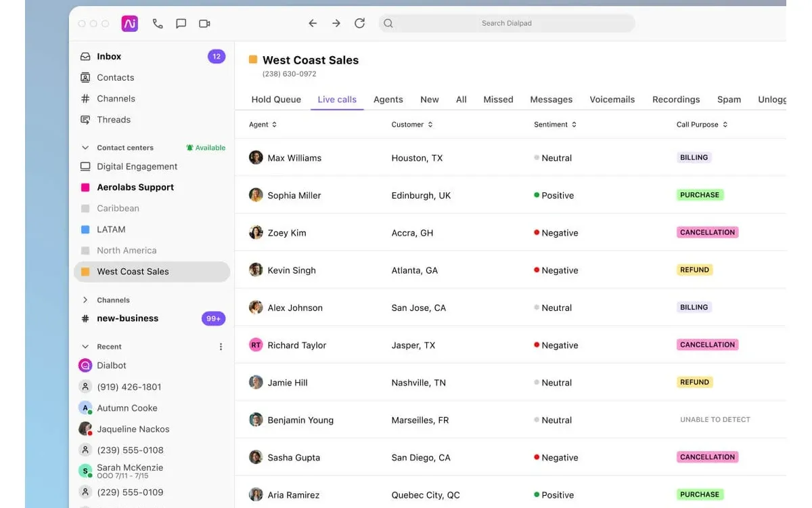This screenshot has height=508, width=812.
Task: Select West Coast Sales in sidebar
Action: pyautogui.click(x=152, y=272)
